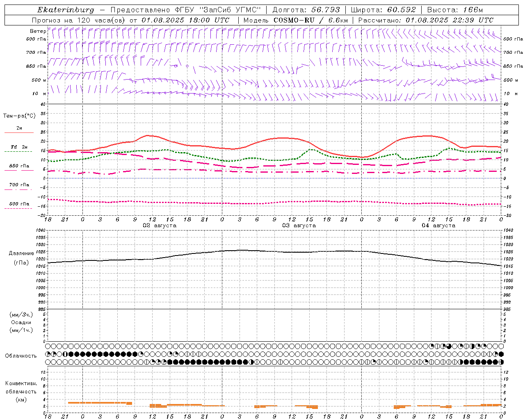Select the '985' value on left pressure axis
525x420 pixels.
point(42,309)
